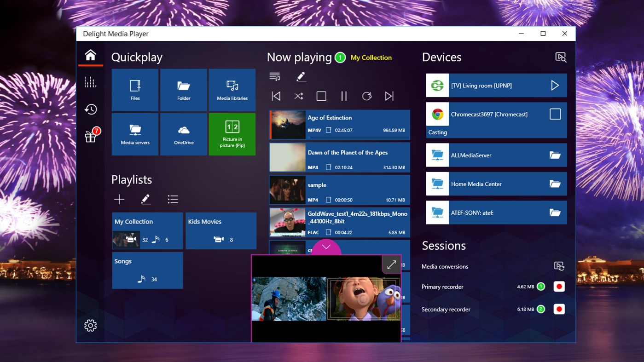Save the current queue as a playlist
644x362 pixels.
tap(275, 76)
